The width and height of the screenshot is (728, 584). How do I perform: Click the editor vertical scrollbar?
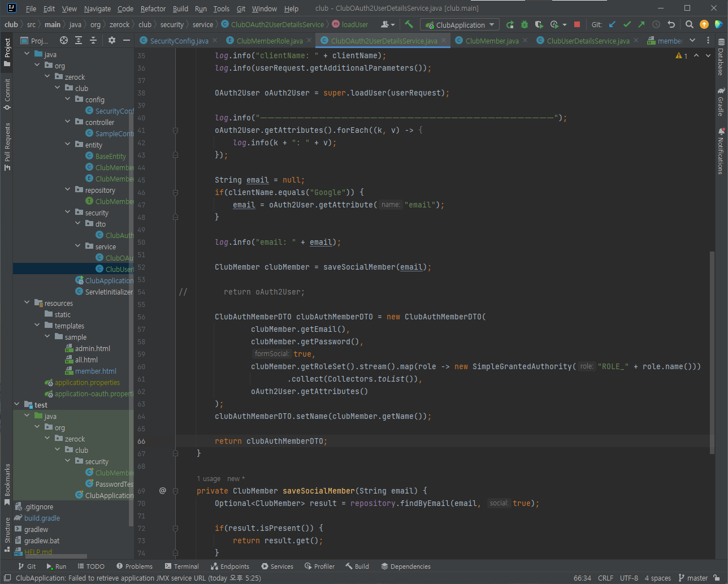712,352
